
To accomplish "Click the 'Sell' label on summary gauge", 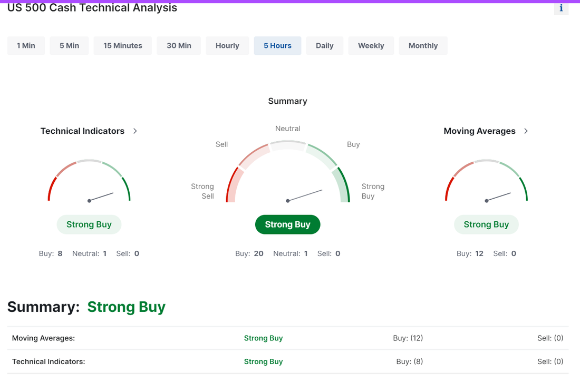I will 221,144.
